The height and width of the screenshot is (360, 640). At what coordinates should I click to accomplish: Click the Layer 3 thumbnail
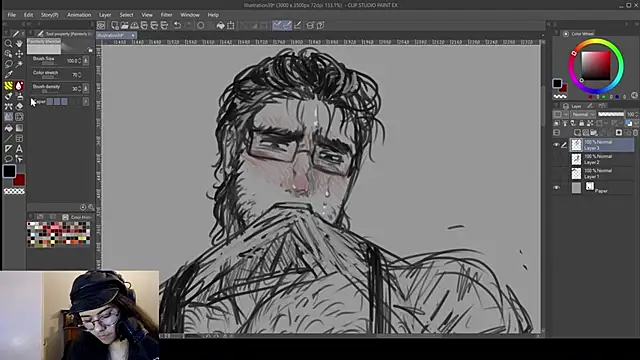pos(576,145)
